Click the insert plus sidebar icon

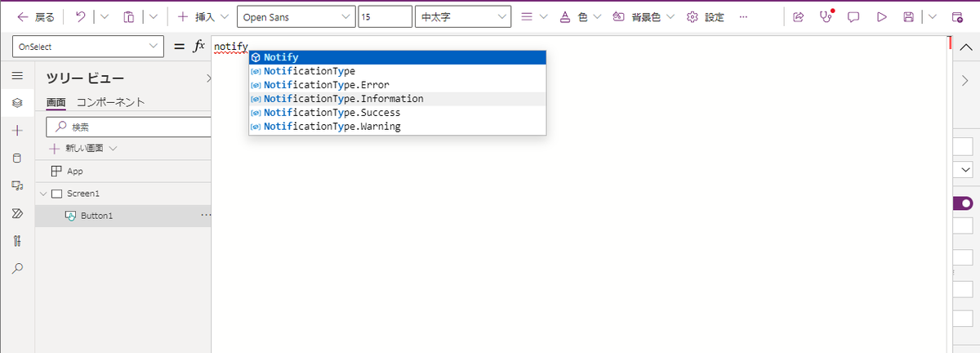click(17, 131)
